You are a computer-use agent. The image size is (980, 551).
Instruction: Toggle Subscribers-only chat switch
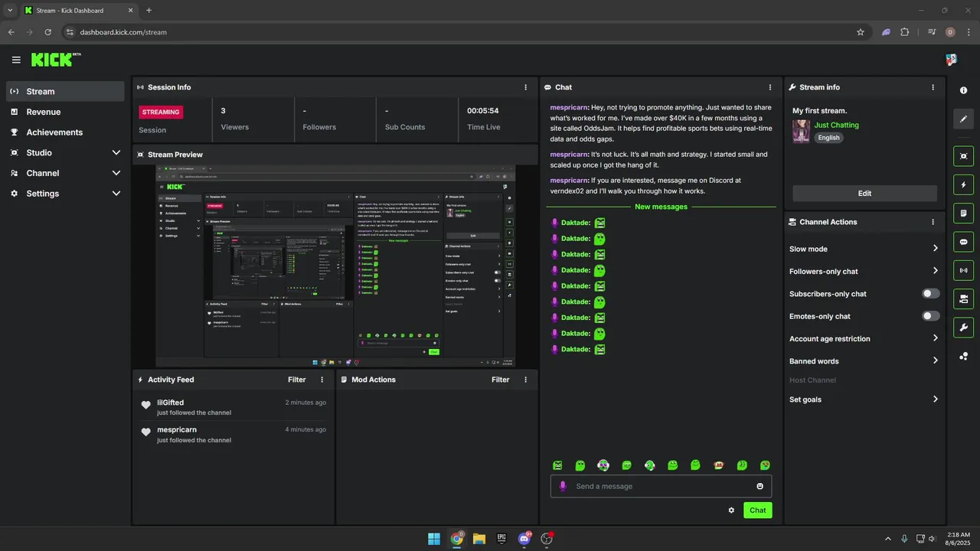931,294
